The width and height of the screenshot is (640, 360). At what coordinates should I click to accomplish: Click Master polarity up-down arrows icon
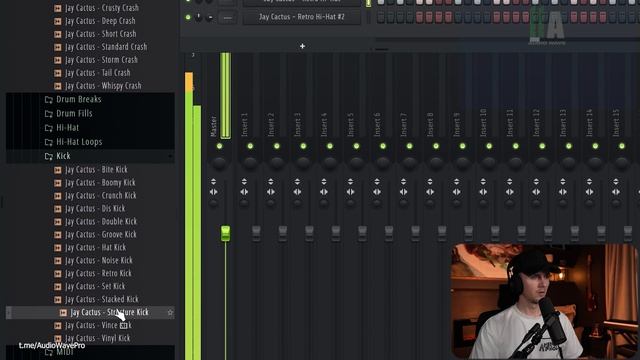click(x=213, y=181)
